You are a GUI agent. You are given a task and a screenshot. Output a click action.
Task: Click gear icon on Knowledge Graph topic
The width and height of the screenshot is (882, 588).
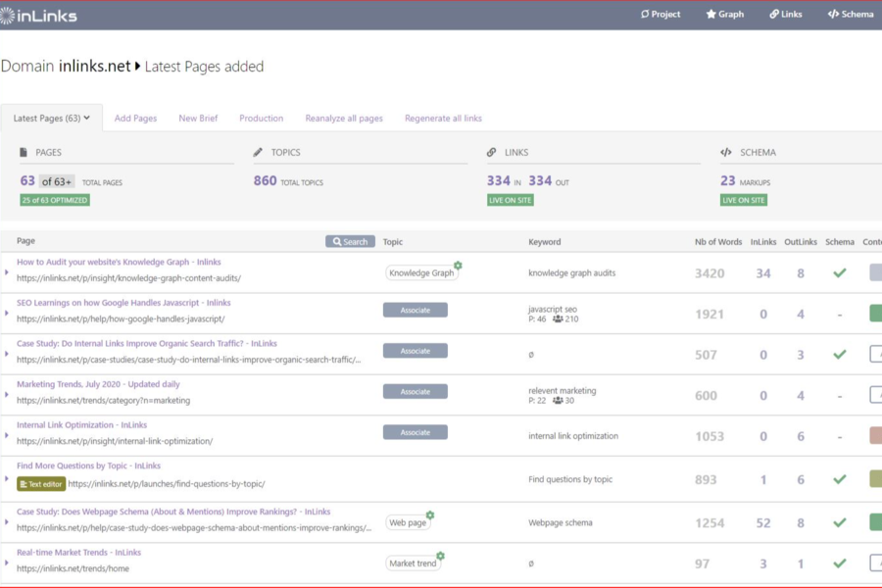458,265
